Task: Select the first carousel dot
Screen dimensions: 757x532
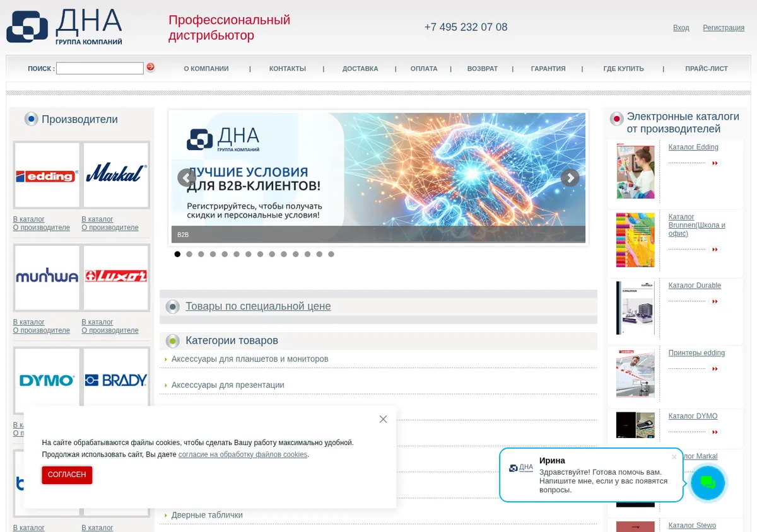Action: pos(177,254)
